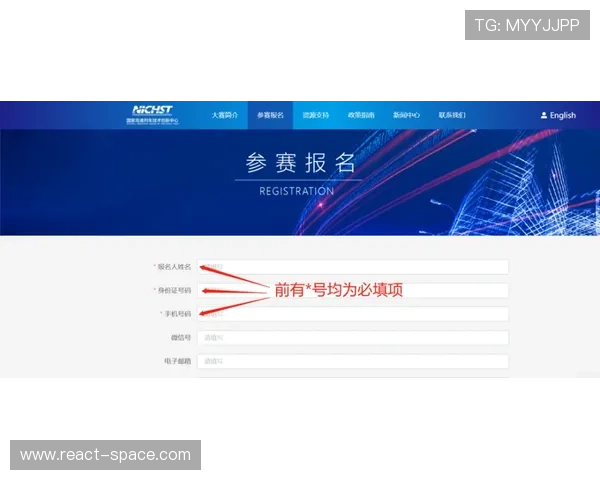
Task: Focus the 报名人姓名 input field
Action: coord(353,267)
